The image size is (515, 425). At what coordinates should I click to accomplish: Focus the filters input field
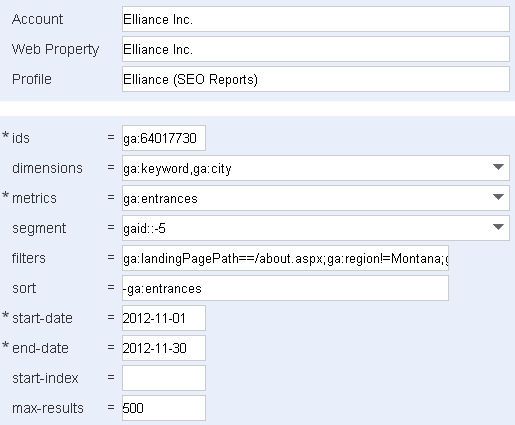point(285,258)
